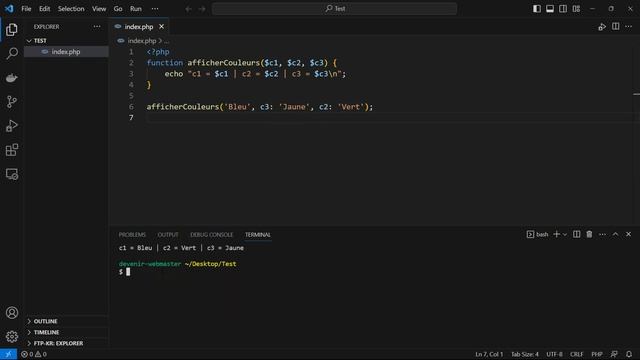Click the PHP language mode indicator
The width and height of the screenshot is (640, 360).
point(597,354)
